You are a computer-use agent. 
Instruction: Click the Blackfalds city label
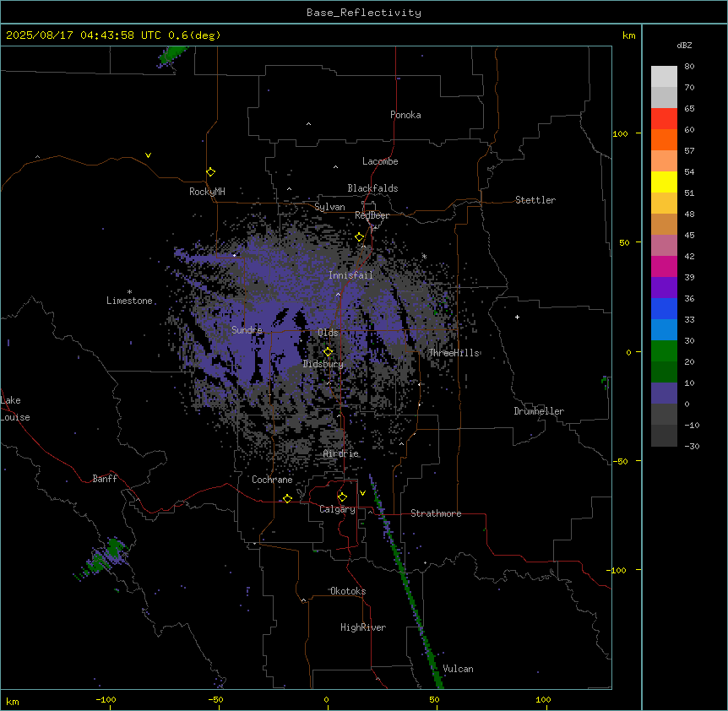372,188
